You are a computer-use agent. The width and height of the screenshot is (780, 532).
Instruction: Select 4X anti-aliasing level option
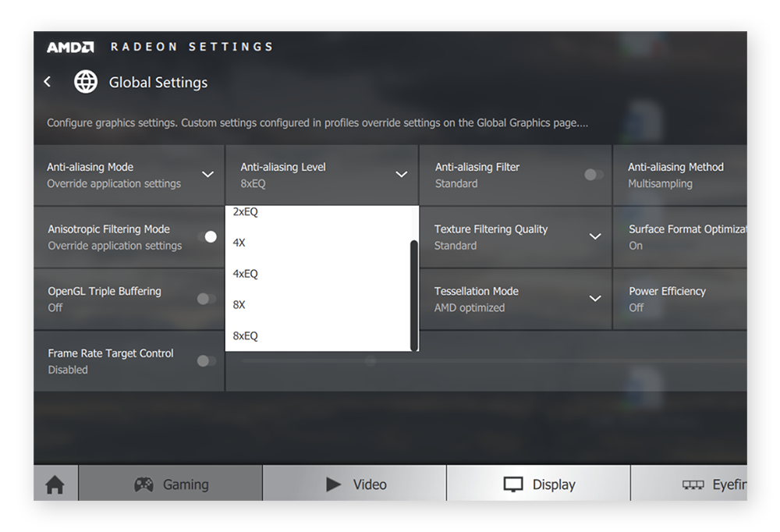(317, 243)
